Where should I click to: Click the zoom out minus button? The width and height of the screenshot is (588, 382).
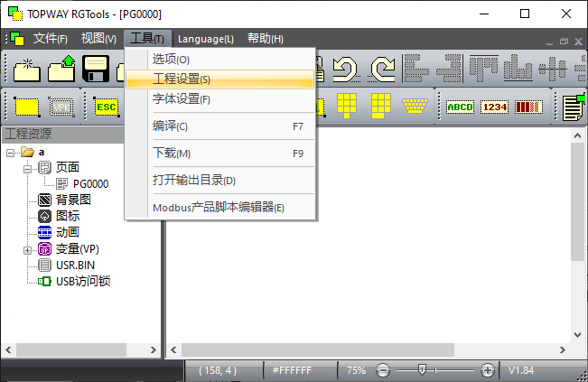[x=383, y=371]
